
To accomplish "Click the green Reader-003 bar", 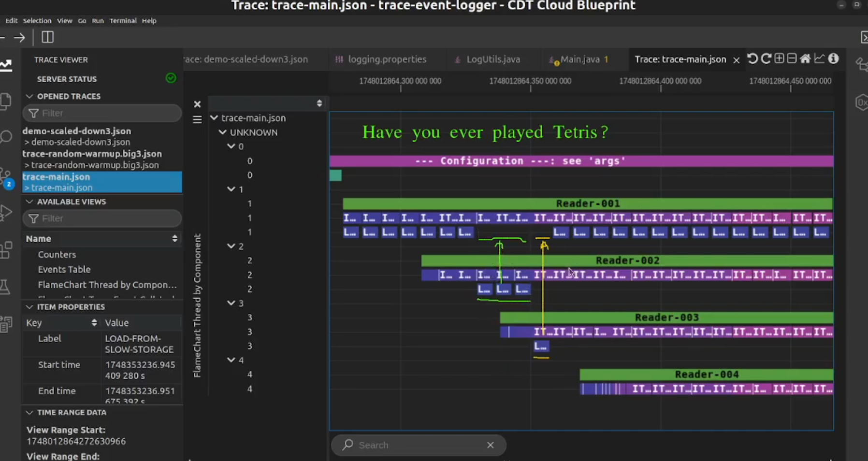I will 666,317.
